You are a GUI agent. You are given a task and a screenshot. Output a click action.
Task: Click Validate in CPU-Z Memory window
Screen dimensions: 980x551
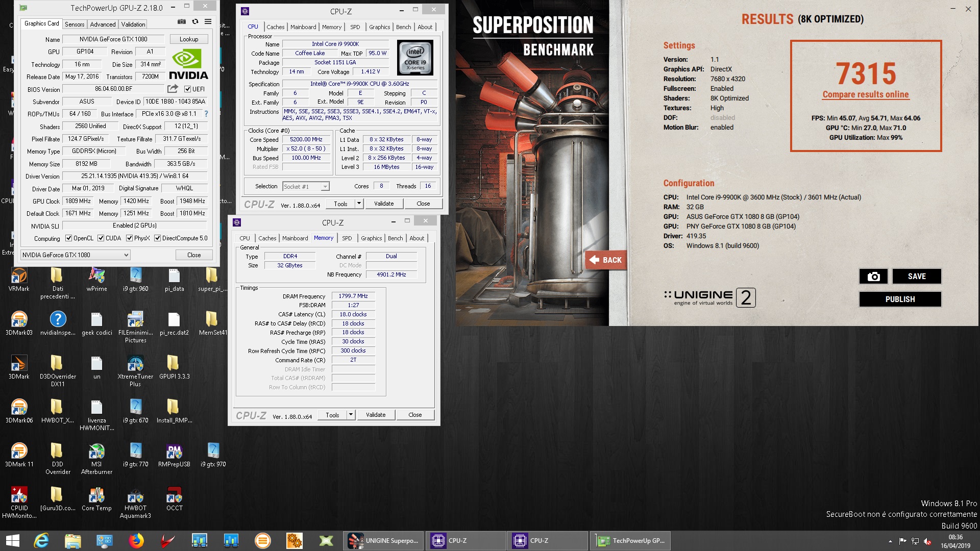tap(376, 415)
